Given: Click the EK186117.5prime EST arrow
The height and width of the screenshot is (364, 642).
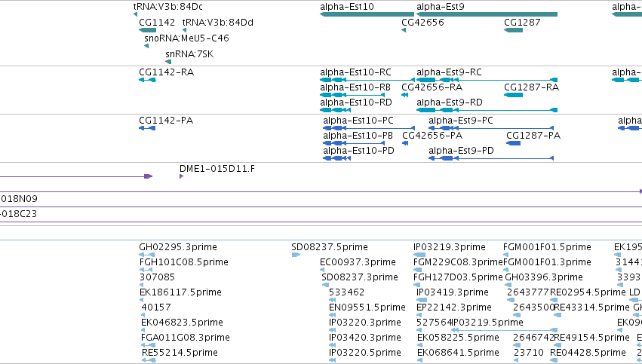Looking at the screenshot, I should tap(142, 300).
